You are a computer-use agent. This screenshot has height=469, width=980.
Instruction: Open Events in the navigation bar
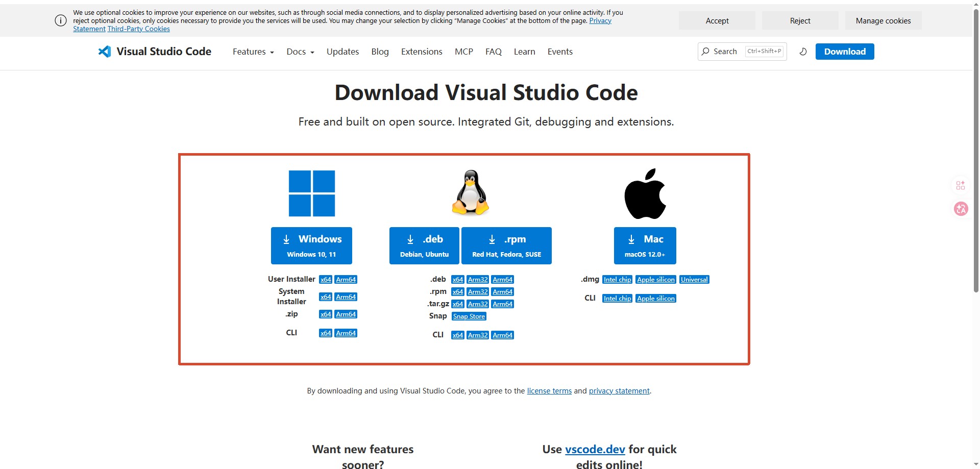[560, 52]
